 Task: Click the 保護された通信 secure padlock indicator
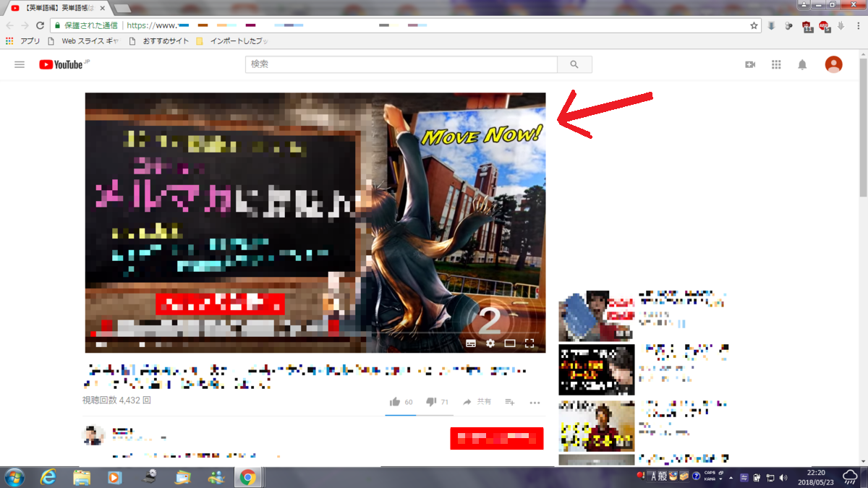[x=85, y=25]
